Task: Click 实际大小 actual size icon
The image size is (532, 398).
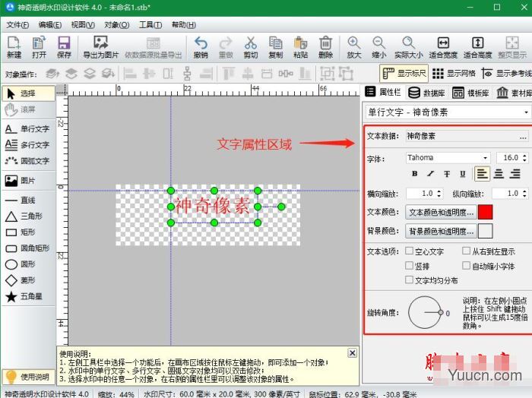Action: pos(409,47)
